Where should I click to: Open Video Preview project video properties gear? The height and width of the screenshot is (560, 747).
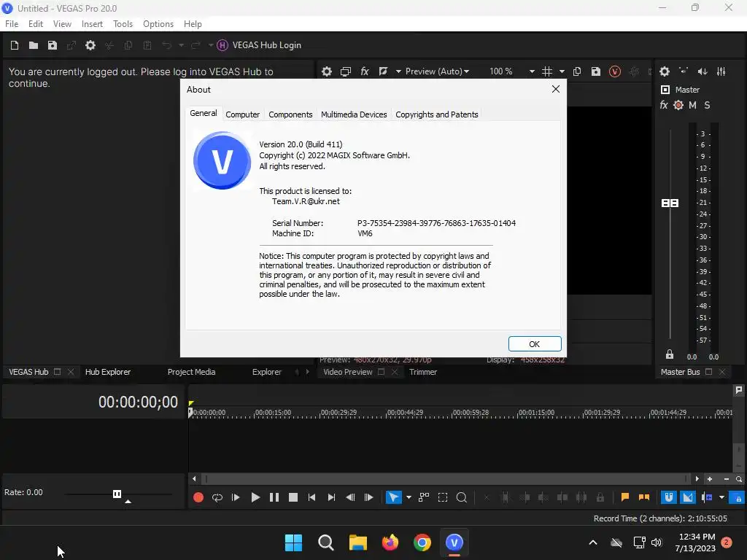327,71
